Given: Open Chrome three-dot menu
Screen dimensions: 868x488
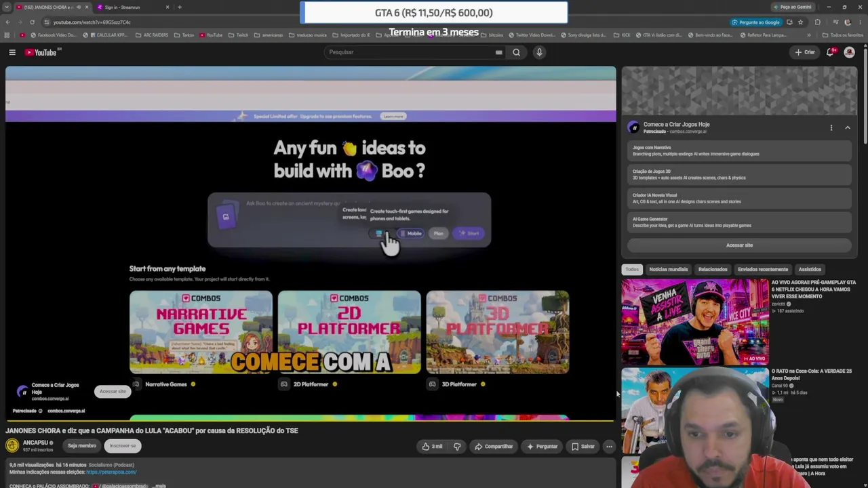Looking at the screenshot, I should [860, 22].
